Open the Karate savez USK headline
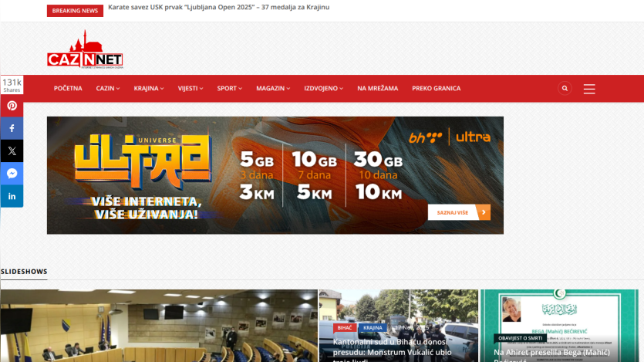The height and width of the screenshot is (362, 644). tap(218, 7)
